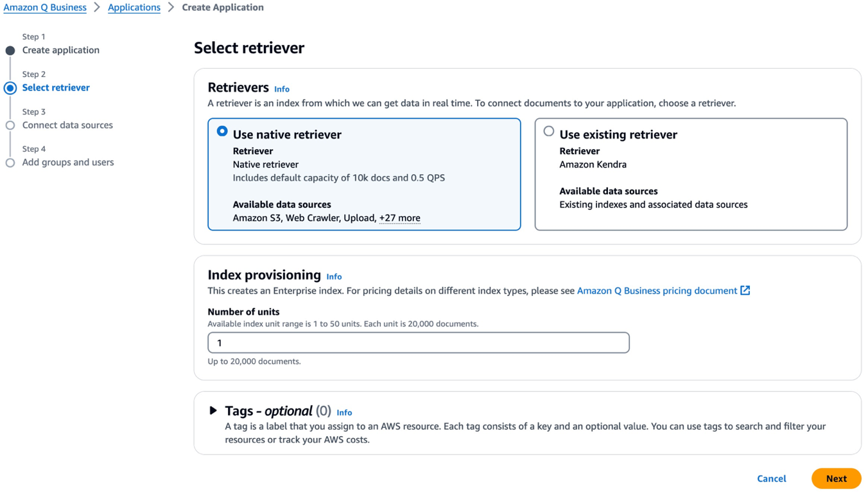Open the Retrievers Info tooltip
This screenshot has width=868, height=492.
[281, 89]
